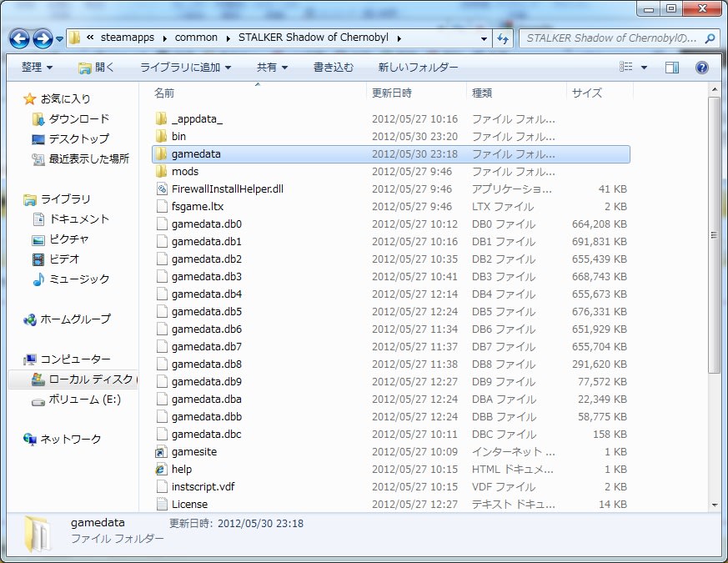Open the 整理 menu
728x563 pixels.
38,68
